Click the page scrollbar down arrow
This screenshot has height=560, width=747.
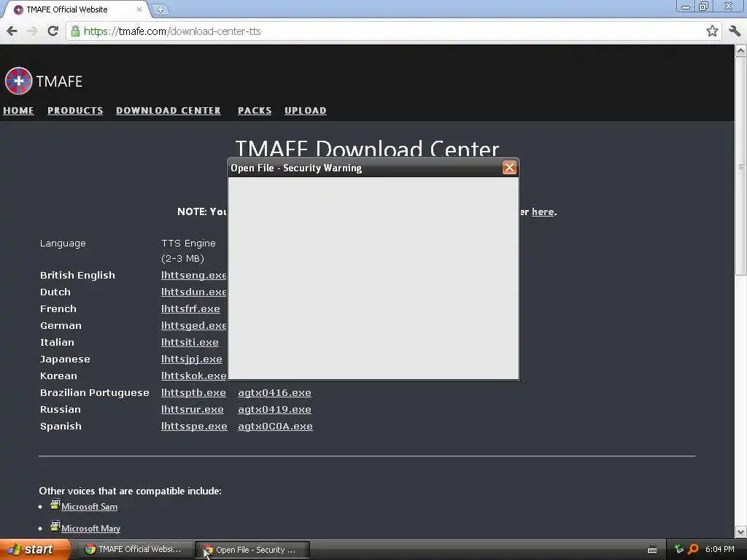(x=741, y=532)
